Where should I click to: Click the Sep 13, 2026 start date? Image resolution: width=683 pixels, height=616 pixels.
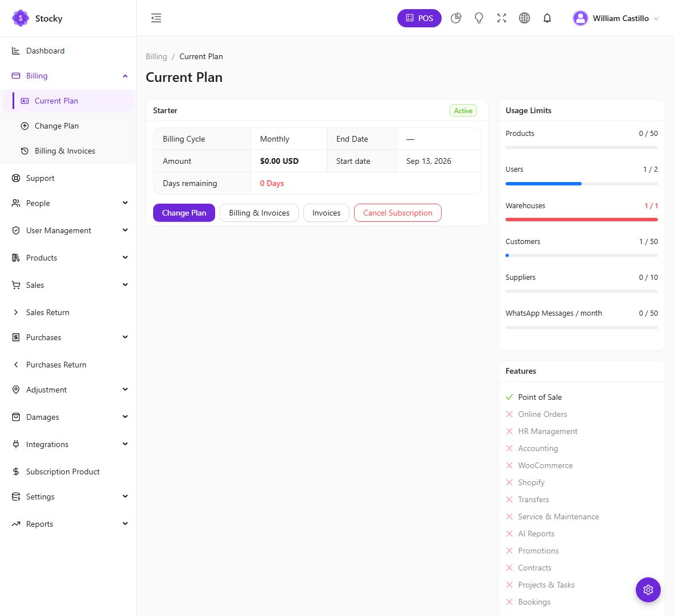click(x=429, y=161)
